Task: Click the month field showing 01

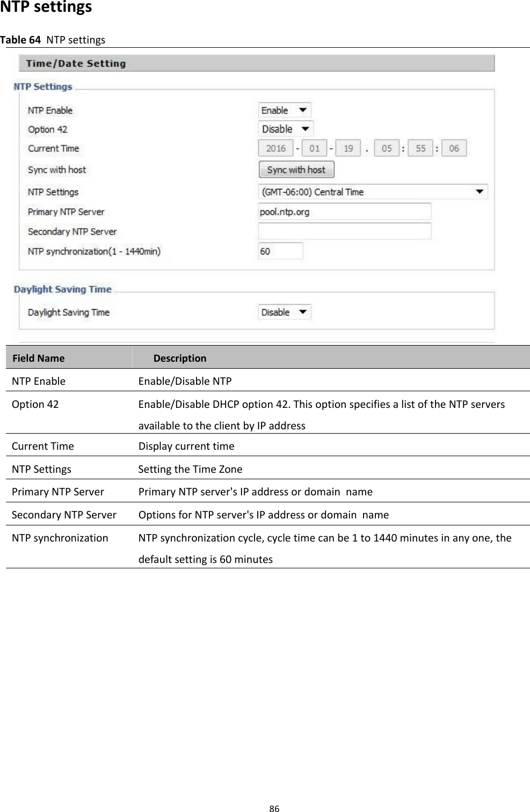Action: tap(314, 148)
